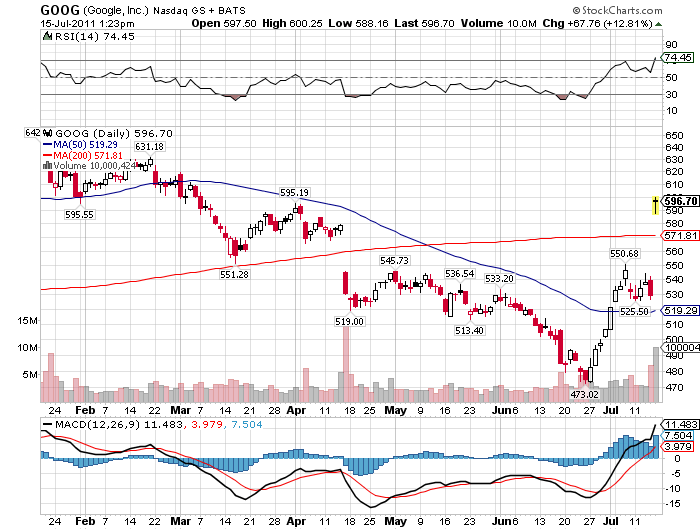Click the date stamp "15-Jul-2011 1:23pm"
This screenshot has width=700, height=530.
[x=88, y=24]
